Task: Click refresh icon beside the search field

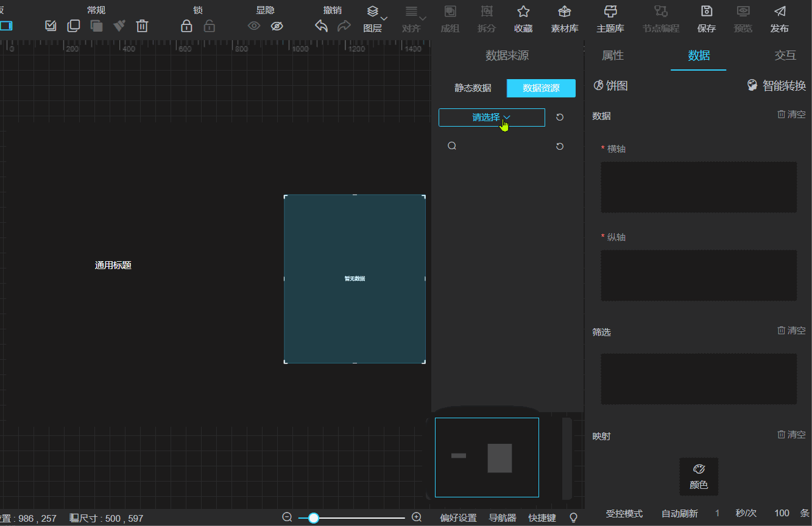Action: tap(560, 146)
